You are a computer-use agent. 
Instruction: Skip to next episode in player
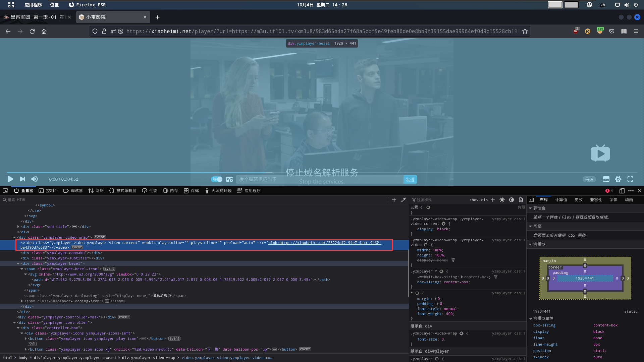point(22,179)
